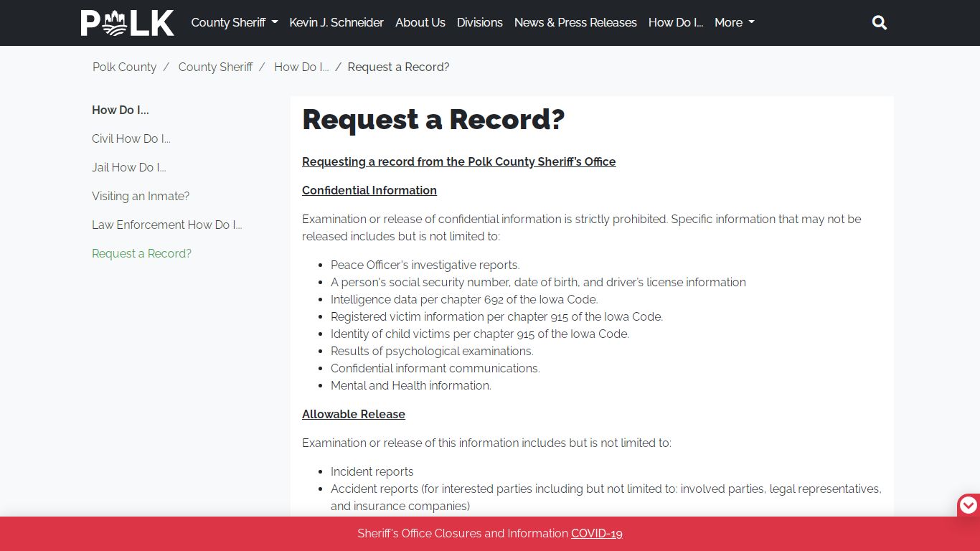The height and width of the screenshot is (551, 980).
Task: Open Kevin J. Schneider page
Action: point(336,22)
